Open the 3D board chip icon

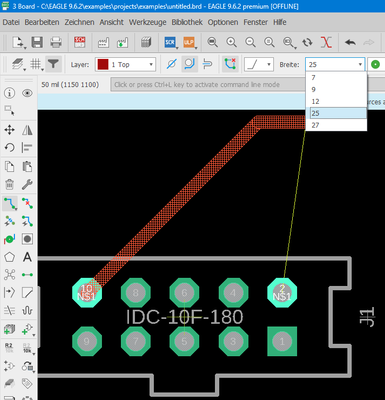[x=146, y=42]
